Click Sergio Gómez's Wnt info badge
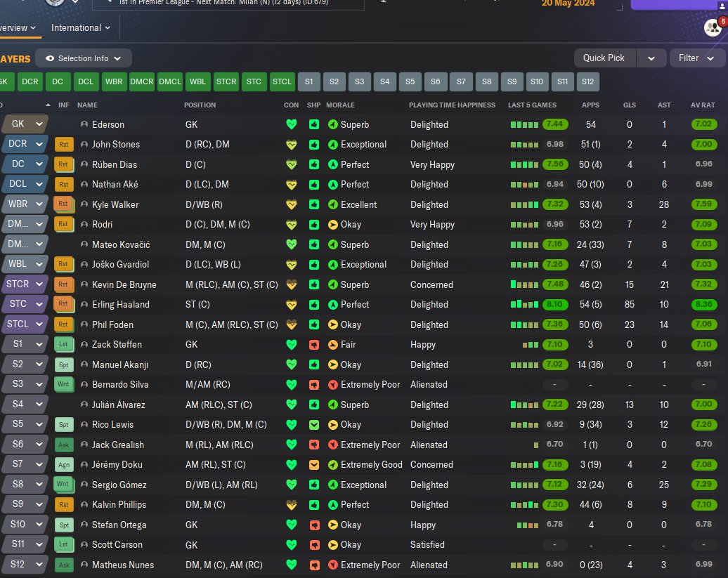The width and height of the screenshot is (728, 578). 64,485
